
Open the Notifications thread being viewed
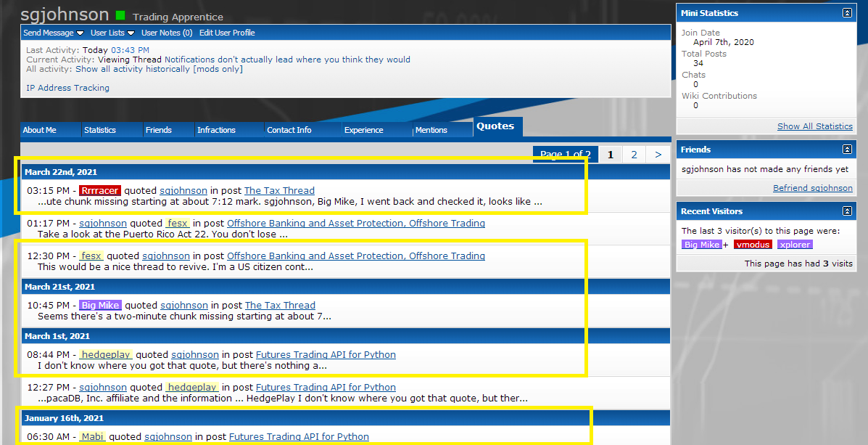287,60
